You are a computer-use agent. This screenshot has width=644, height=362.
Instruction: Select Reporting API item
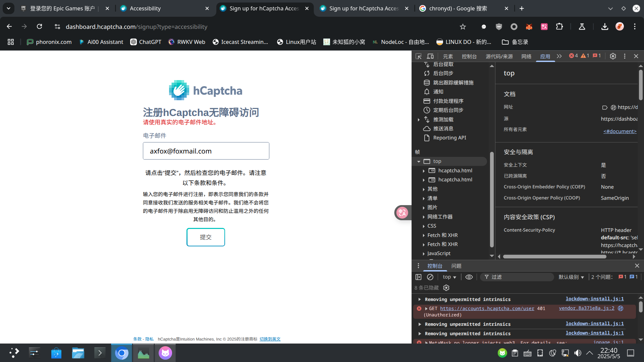coord(449,138)
